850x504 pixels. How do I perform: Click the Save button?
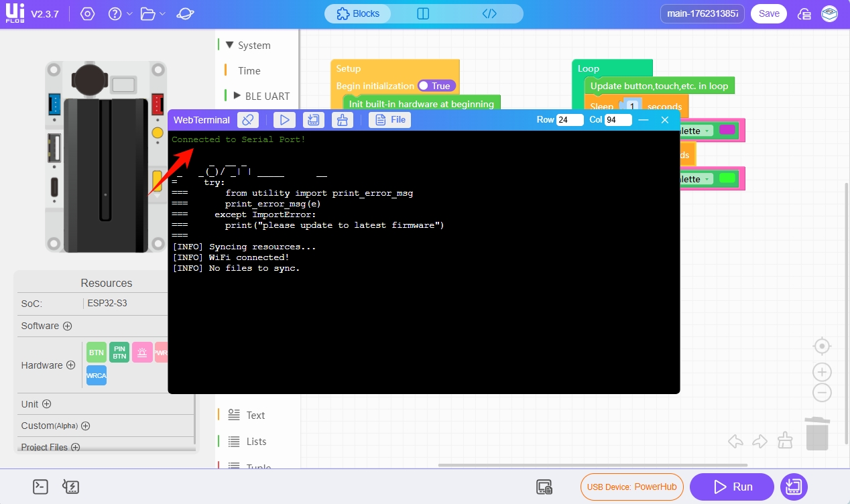pyautogui.click(x=768, y=13)
